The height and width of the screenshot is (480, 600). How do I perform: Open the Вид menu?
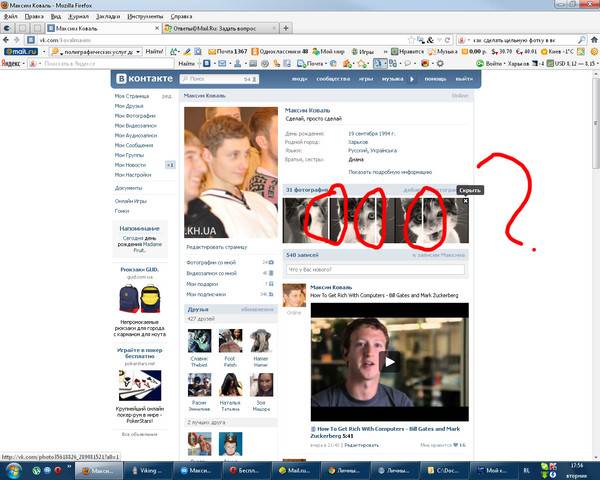56,16
